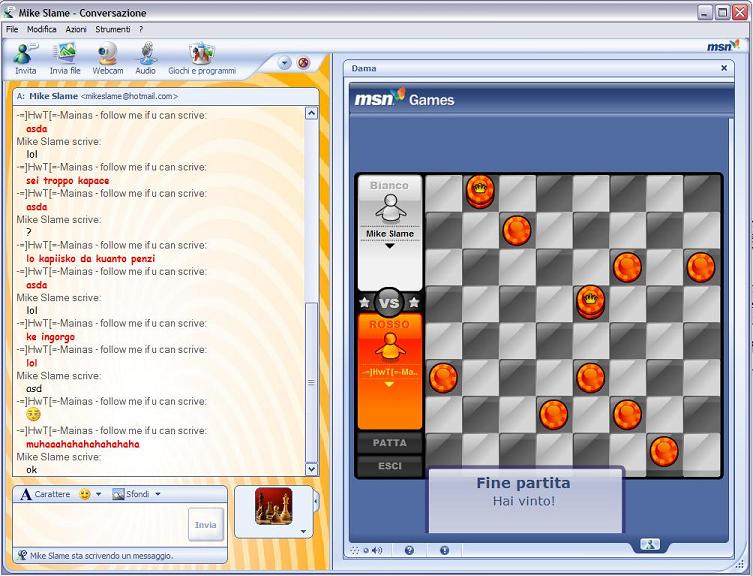Image resolution: width=753 pixels, height=576 pixels.
Task: Select the crowned king in the board's middle
Action: tap(590, 302)
